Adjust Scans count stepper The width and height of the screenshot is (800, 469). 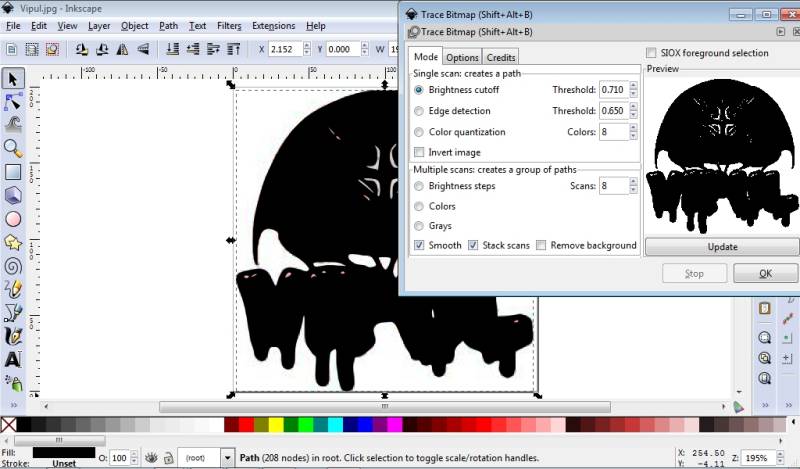point(633,186)
